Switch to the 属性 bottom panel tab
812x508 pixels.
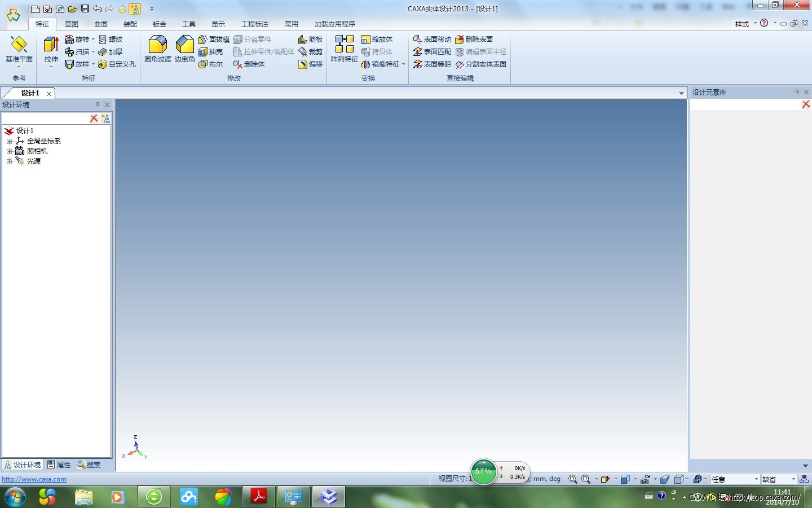point(59,465)
